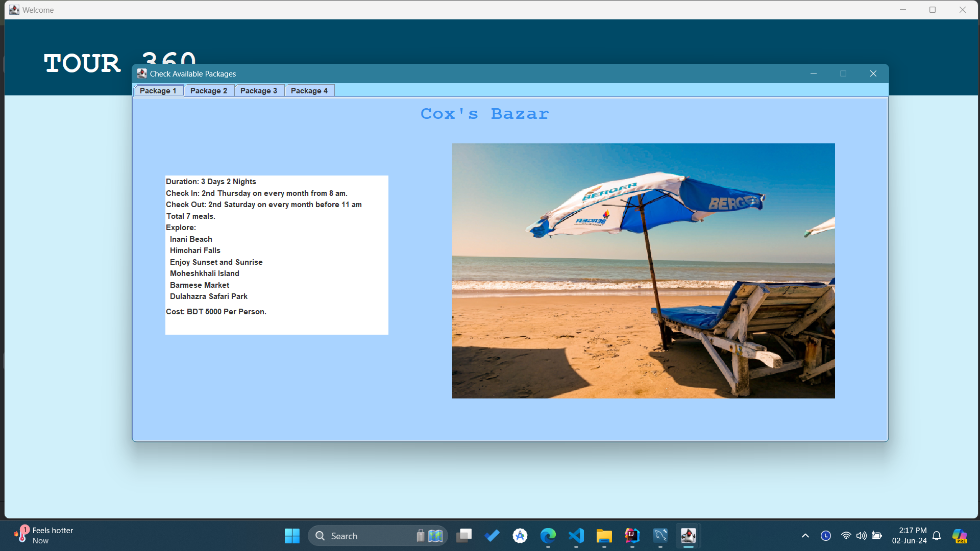Click the JetBrains taskbar icon
980x551 pixels.
631,536
